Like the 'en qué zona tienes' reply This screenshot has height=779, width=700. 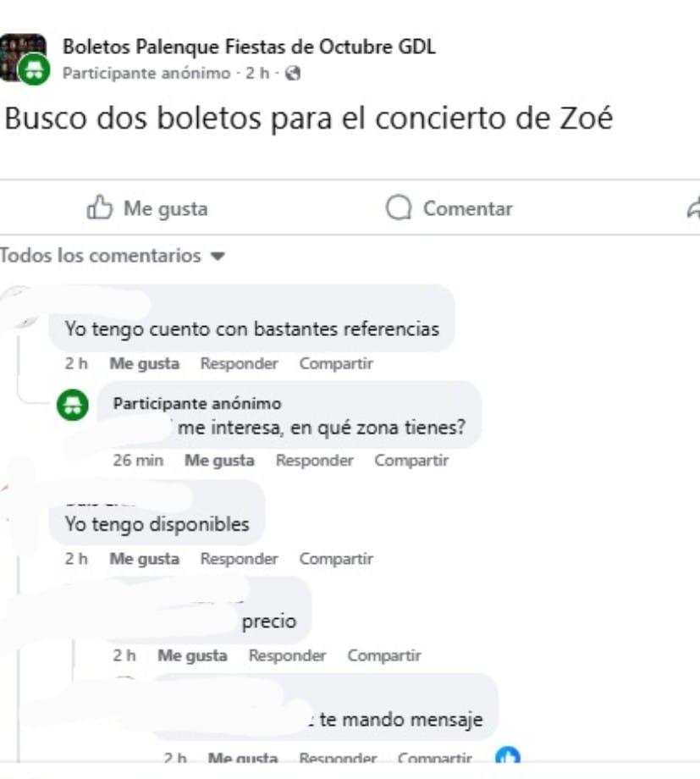219,461
